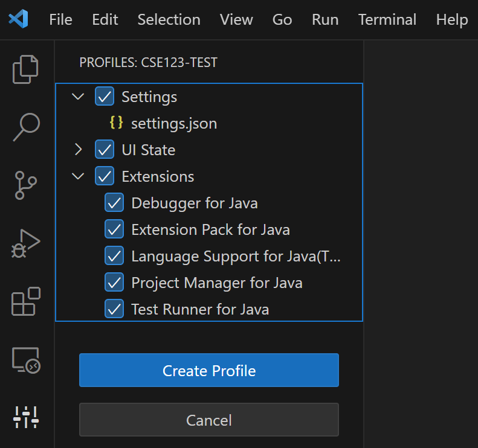Select the settings.json file item
The image size is (478, 448).
pos(173,124)
